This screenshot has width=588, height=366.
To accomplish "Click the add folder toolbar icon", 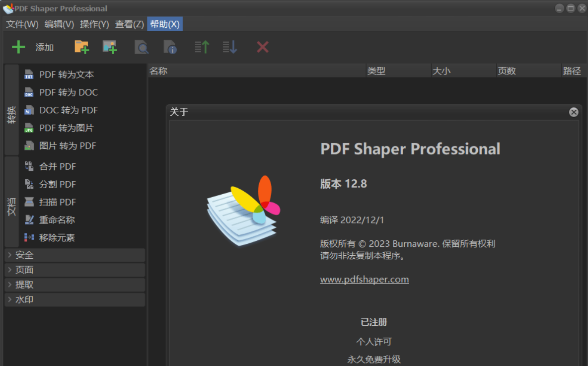I will (x=81, y=47).
